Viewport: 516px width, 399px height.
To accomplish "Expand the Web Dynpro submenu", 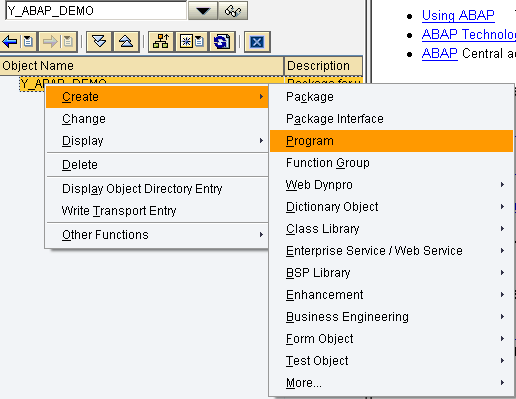I will [x=391, y=185].
